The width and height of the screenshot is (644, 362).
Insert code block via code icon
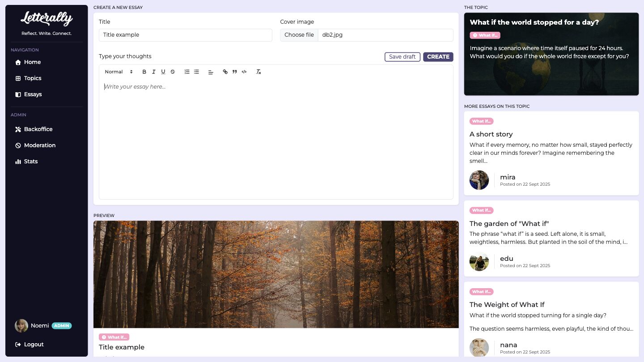click(244, 72)
